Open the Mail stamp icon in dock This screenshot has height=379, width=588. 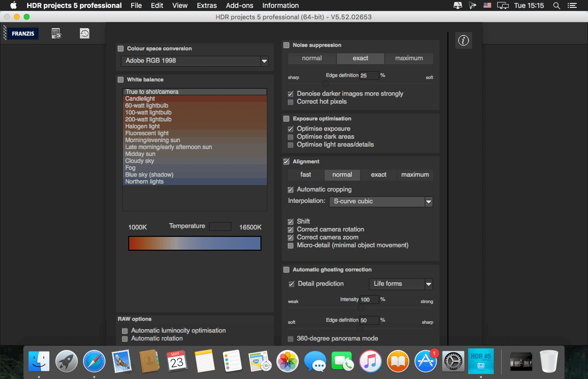pos(121,361)
